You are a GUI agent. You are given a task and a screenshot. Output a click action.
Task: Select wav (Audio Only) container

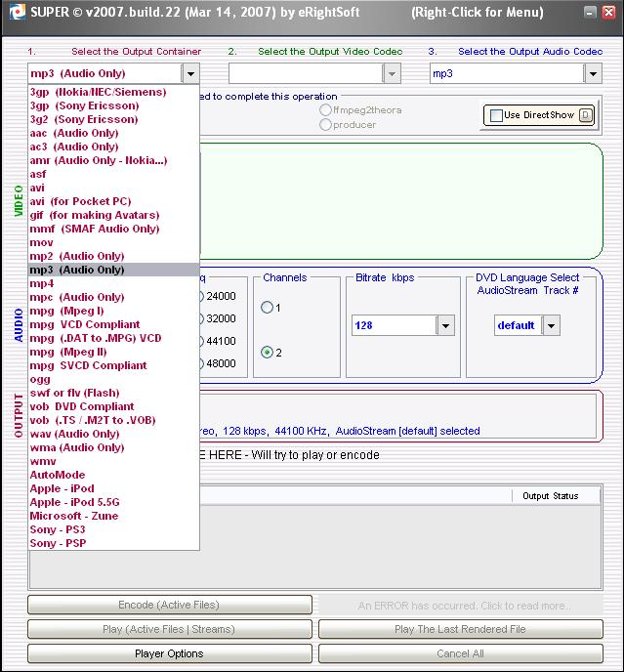point(113,434)
